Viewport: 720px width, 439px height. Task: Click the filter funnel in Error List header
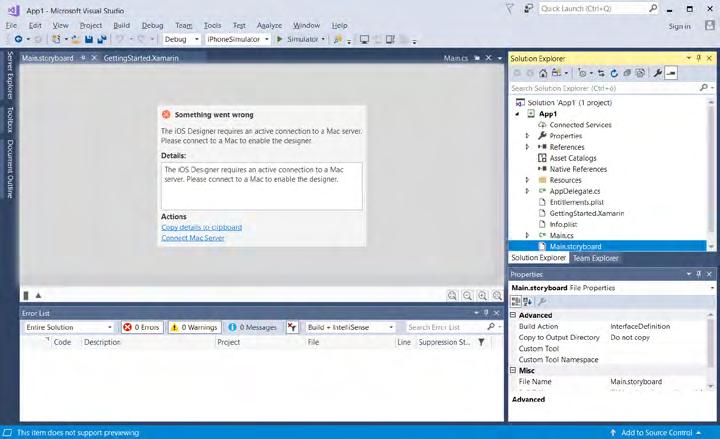481,342
